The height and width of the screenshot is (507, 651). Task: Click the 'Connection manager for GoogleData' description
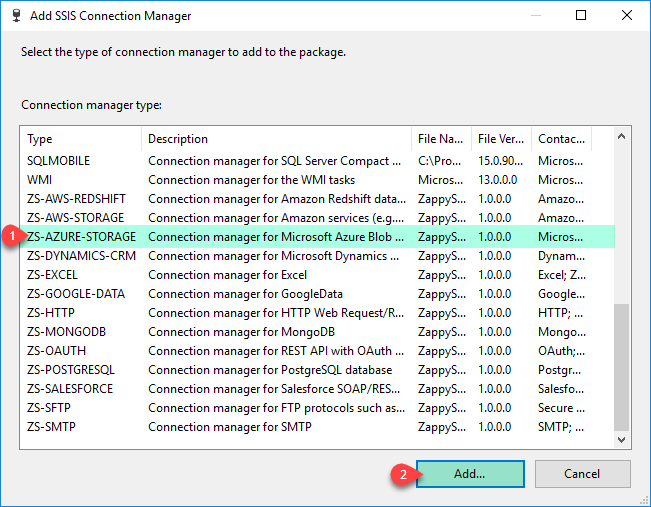point(245,294)
